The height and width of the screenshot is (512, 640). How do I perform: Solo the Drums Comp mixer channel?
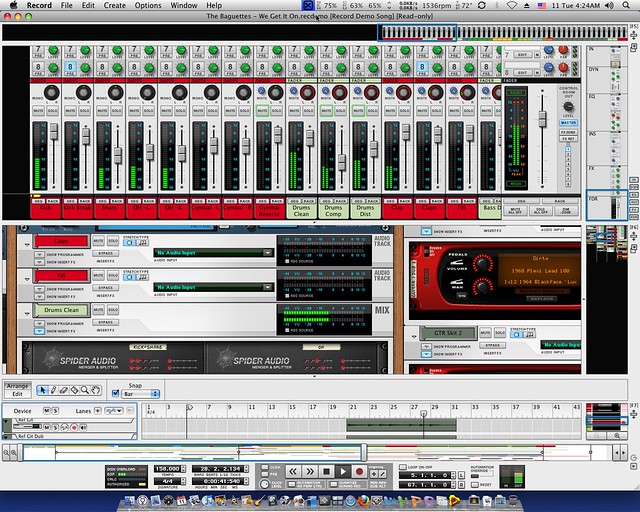tap(340, 111)
